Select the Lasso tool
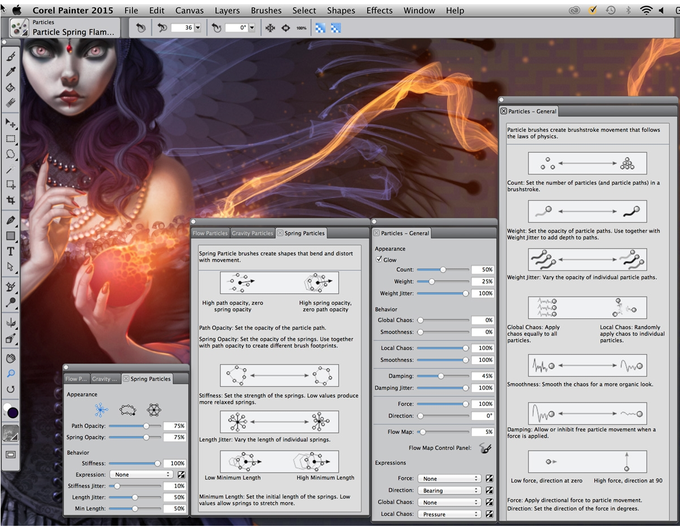This screenshot has height=531, width=680. [11, 154]
